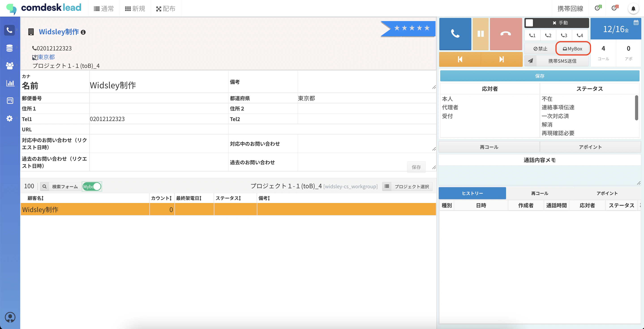Sort by ステータス column in customer list
The height and width of the screenshot is (329, 644).
228,198
